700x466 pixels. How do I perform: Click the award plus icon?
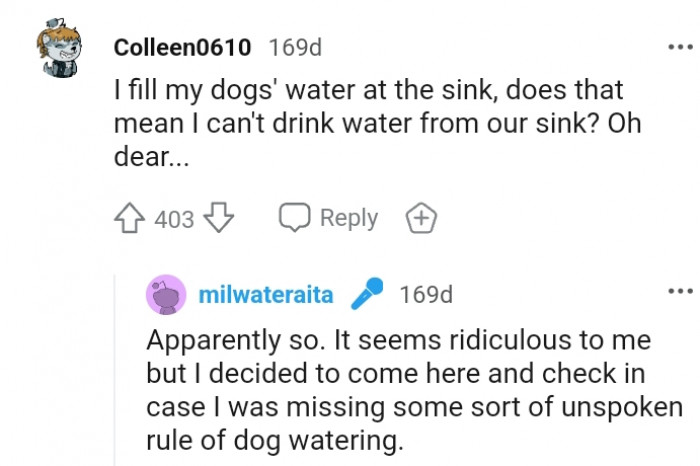point(421,218)
